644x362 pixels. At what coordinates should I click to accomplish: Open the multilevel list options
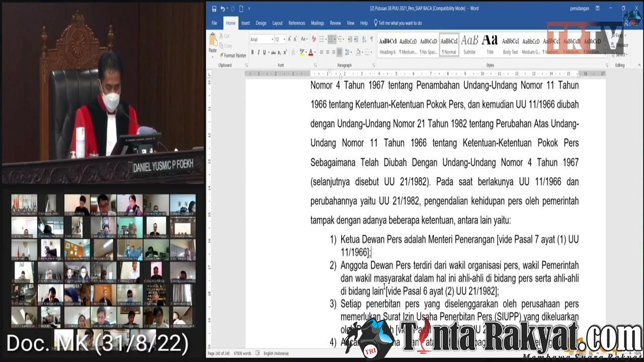[x=341, y=39]
